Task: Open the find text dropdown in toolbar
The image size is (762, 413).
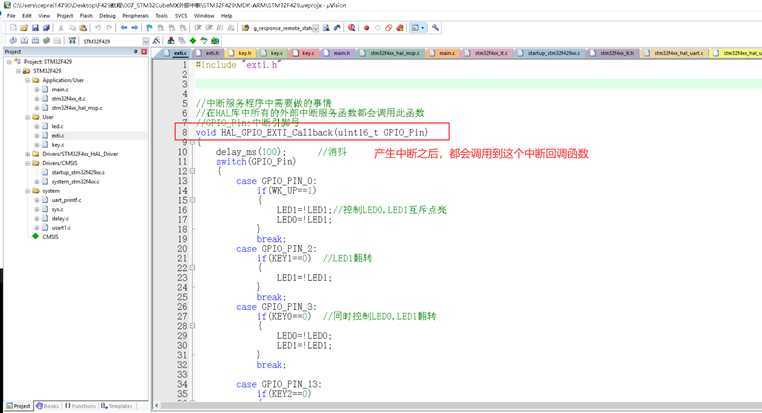Action: click(x=316, y=28)
